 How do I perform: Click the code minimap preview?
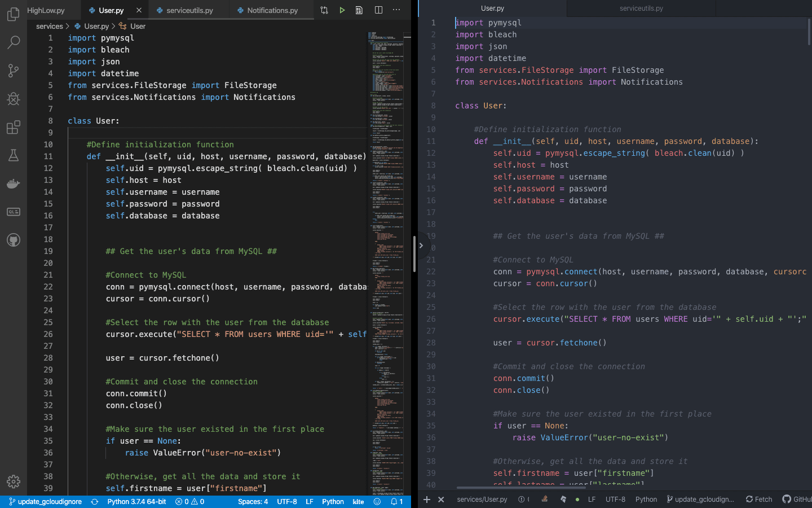(x=387, y=226)
